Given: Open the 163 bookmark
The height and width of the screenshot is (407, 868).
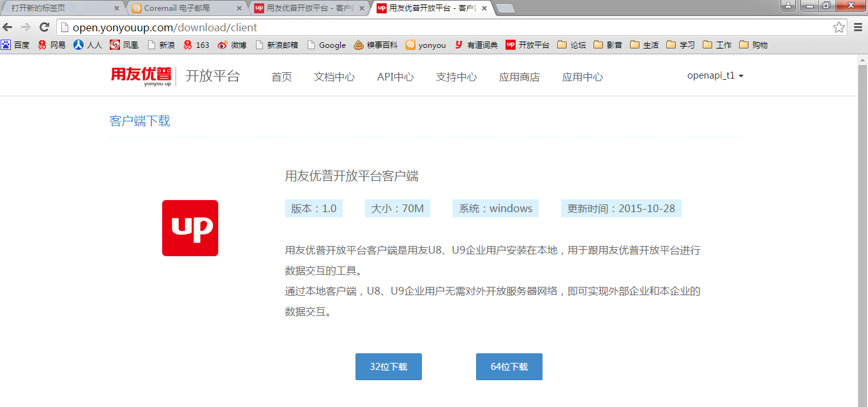Looking at the screenshot, I should (x=196, y=45).
